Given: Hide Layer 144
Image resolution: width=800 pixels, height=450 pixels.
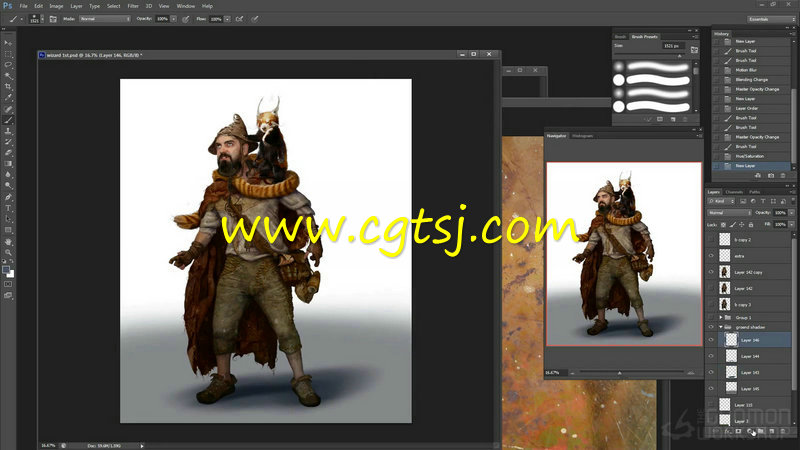Looking at the screenshot, I should pos(711,356).
